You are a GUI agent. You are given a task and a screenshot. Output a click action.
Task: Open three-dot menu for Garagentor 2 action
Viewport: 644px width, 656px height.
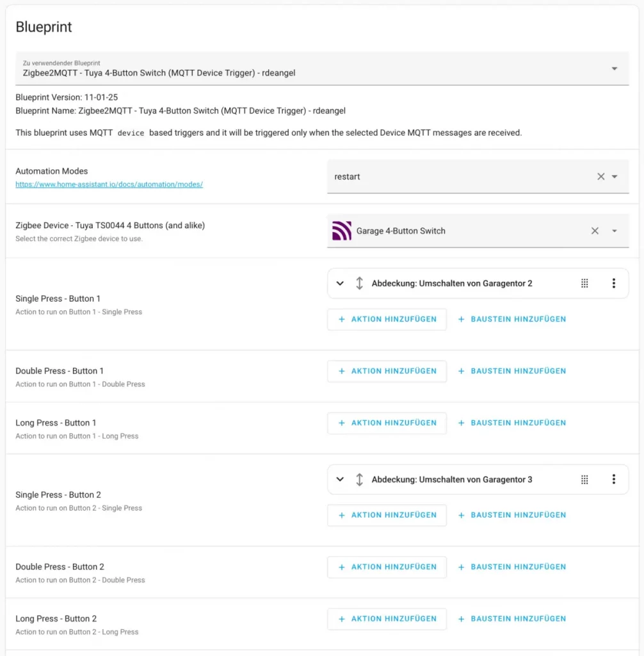tap(613, 283)
